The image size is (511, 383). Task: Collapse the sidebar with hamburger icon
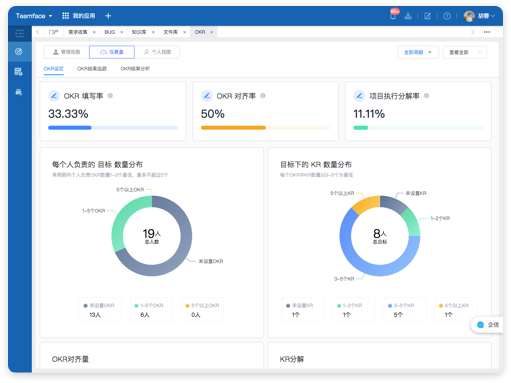[20, 33]
